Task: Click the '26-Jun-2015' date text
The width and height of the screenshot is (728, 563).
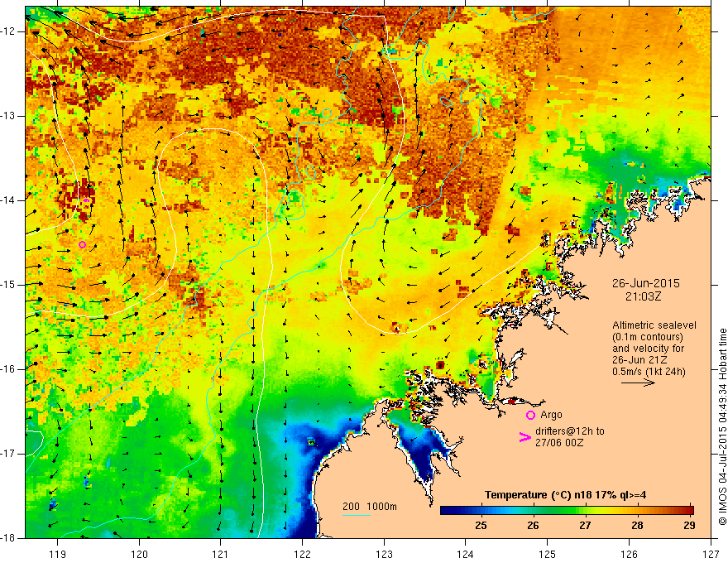Action: [x=645, y=283]
